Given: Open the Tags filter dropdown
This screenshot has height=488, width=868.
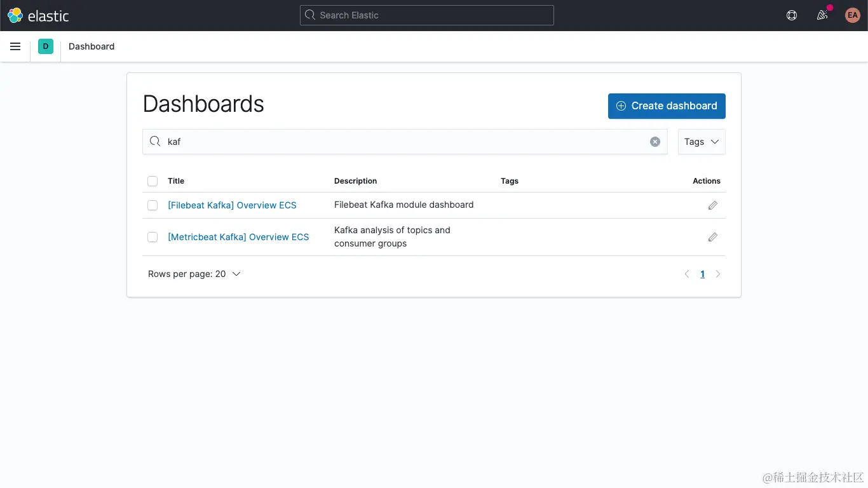Looking at the screenshot, I should pos(701,142).
